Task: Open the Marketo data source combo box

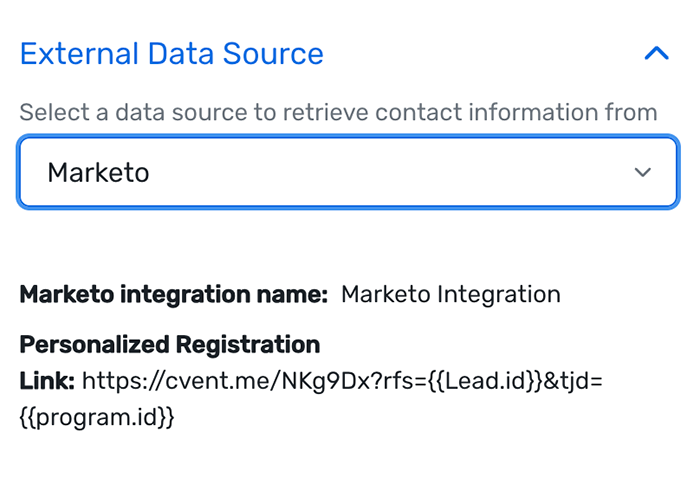Action: pos(347,173)
